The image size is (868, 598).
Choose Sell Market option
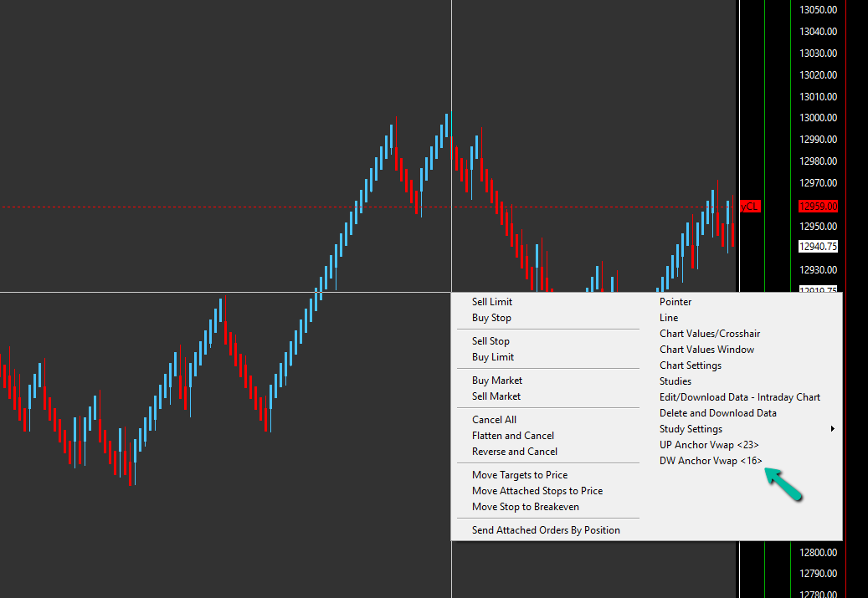[496, 396]
